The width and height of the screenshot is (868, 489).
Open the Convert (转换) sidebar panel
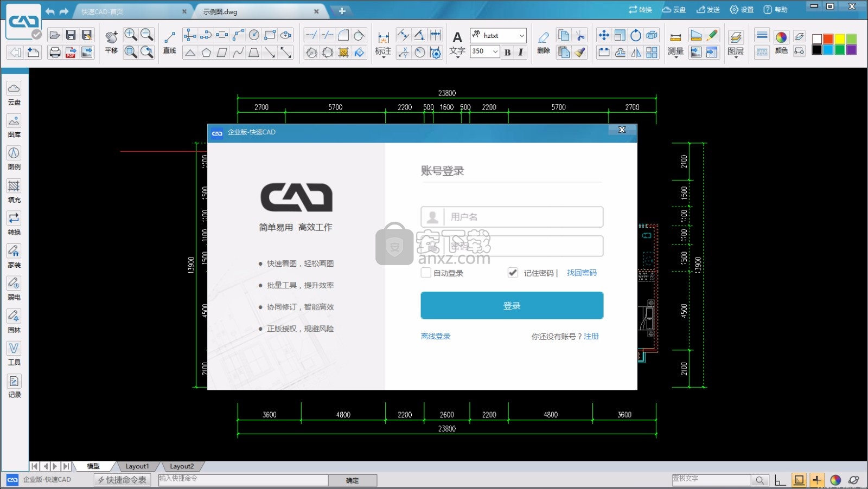pos(14,224)
